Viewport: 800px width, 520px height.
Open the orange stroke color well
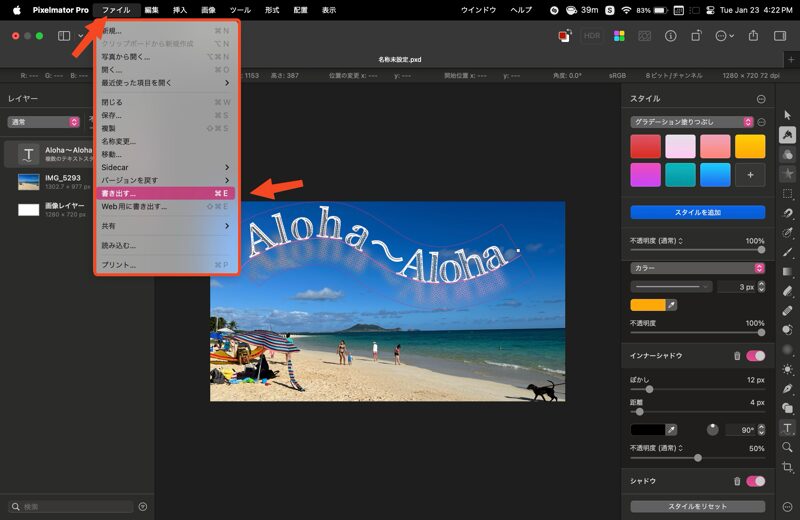[648, 305]
